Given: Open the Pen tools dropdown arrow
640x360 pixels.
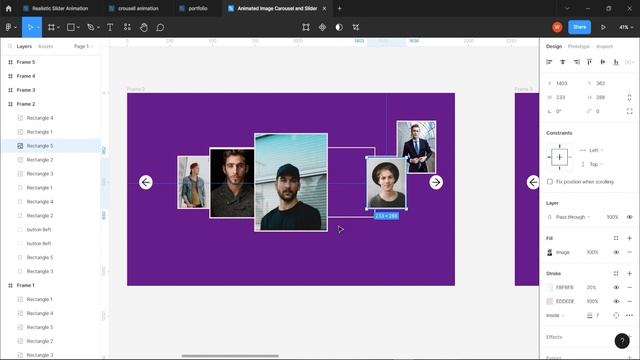Looking at the screenshot, I should point(98,28).
